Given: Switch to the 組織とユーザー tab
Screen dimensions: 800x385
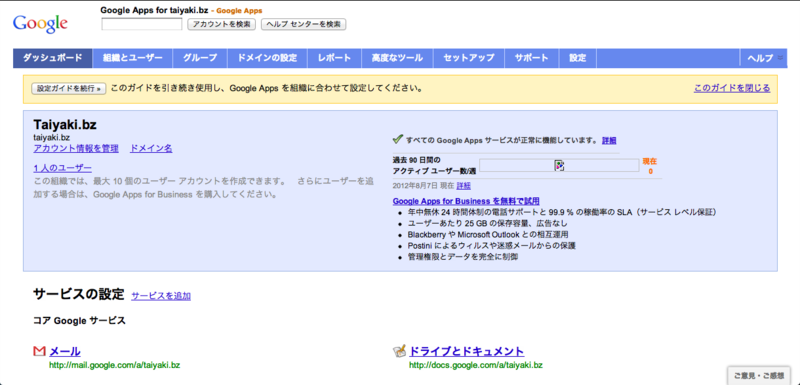Looking at the screenshot, I should pyautogui.click(x=133, y=58).
